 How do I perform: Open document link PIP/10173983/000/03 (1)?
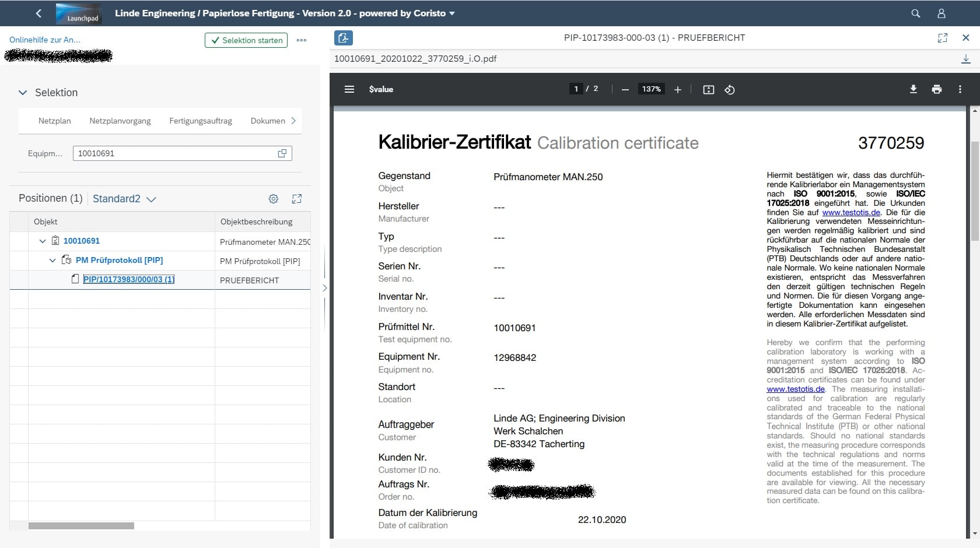129,279
